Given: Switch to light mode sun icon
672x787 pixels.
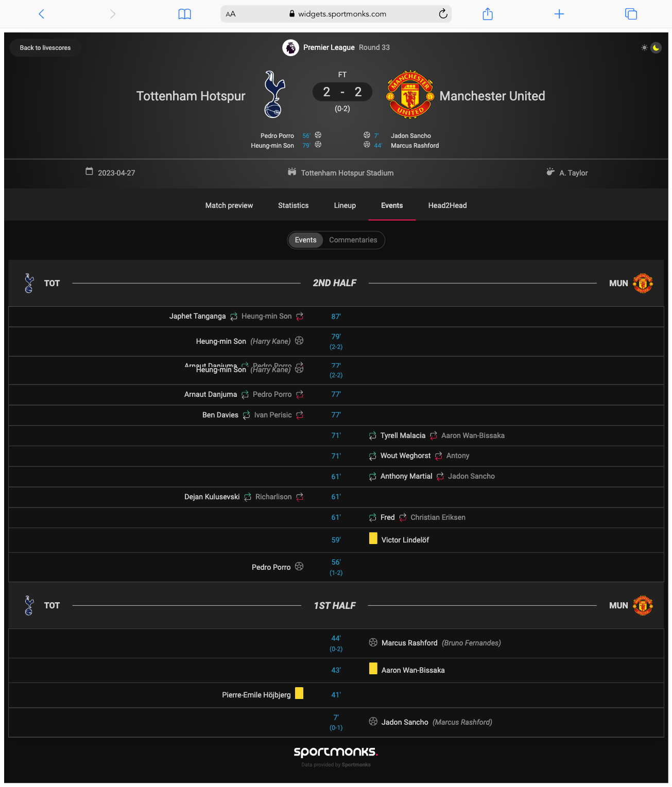Looking at the screenshot, I should pyautogui.click(x=644, y=48).
